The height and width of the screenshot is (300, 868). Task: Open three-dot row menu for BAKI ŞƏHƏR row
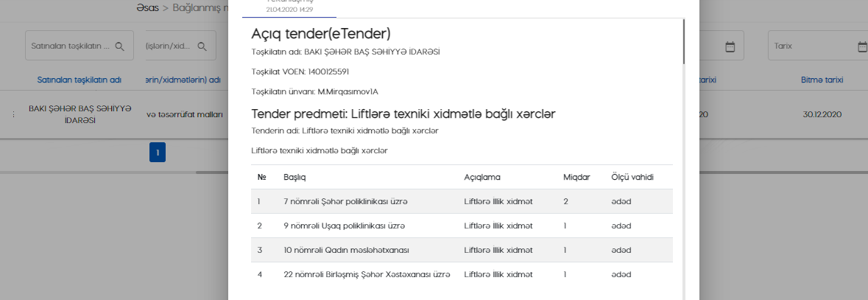pos(13,114)
